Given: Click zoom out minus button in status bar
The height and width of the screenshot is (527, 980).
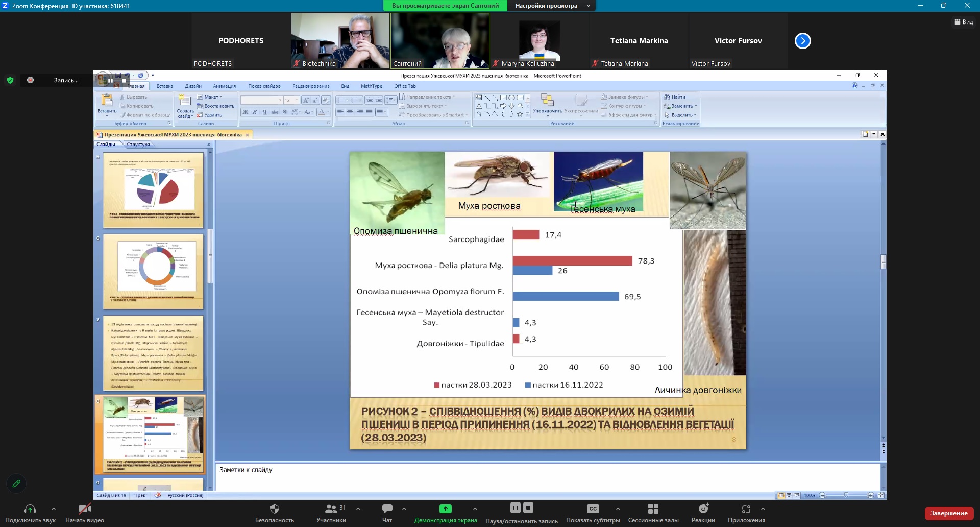Looking at the screenshot, I should 822,495.
